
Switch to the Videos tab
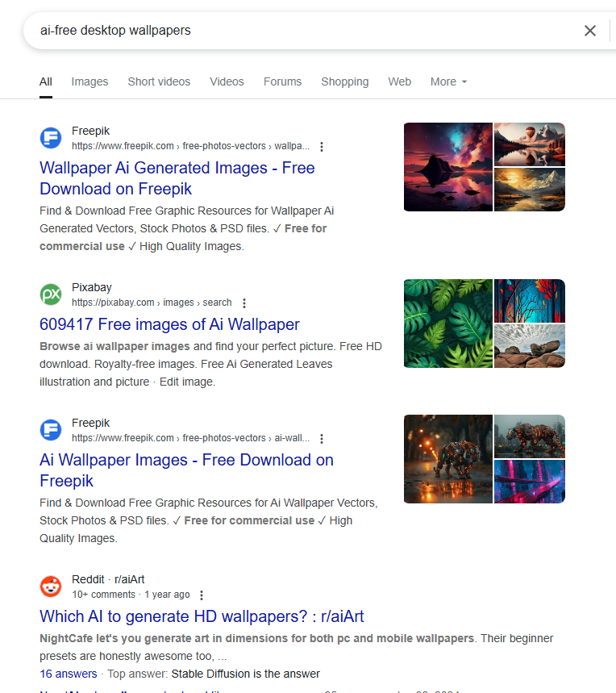coord(227,81)
